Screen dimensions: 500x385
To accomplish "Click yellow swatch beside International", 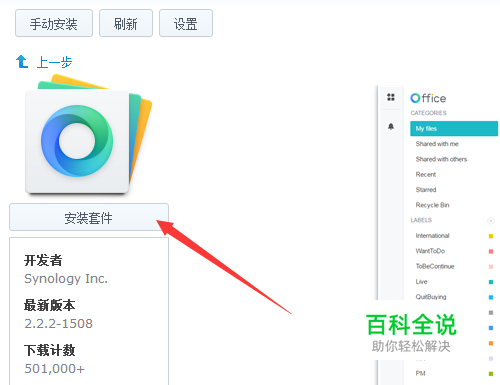I will [491, 236].
